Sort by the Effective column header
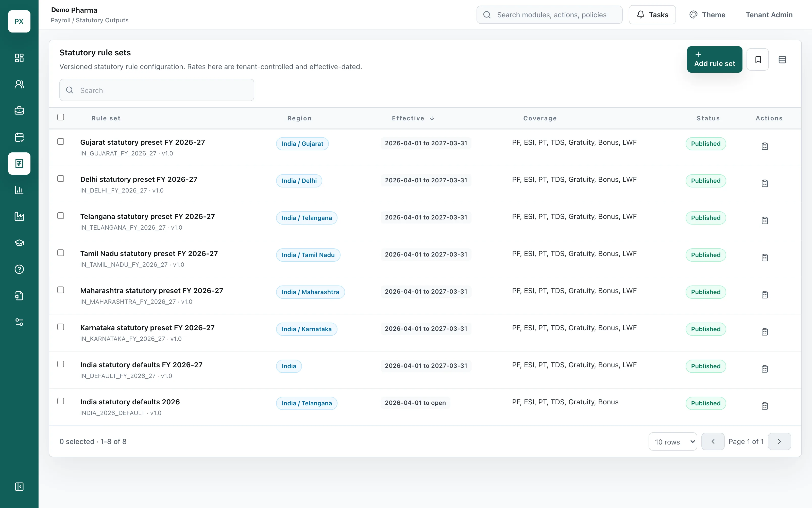 (413, 118)
